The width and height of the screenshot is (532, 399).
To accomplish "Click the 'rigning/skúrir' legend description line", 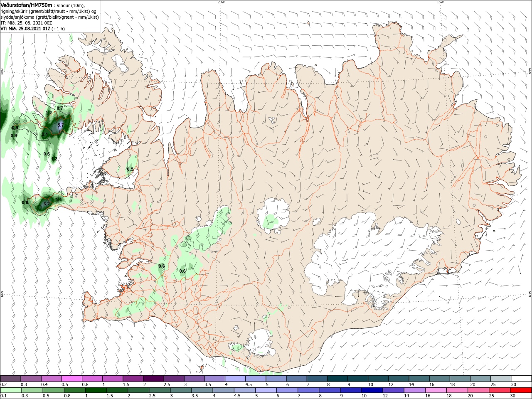I will (49, 11).
